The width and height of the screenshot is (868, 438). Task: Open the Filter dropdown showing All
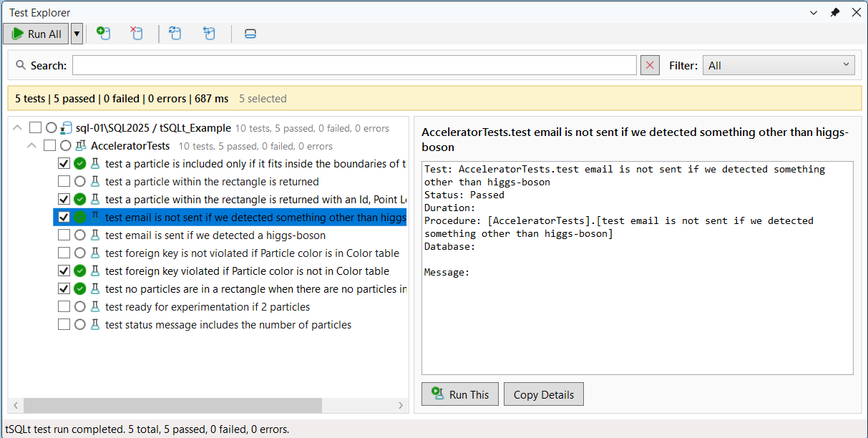(779, 65)
